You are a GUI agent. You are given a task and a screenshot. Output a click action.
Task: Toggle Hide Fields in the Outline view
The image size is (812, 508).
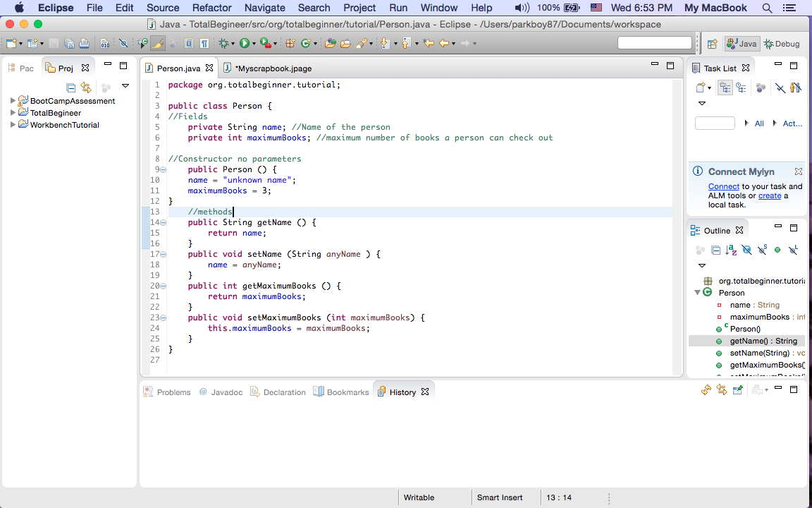point(746,250)
